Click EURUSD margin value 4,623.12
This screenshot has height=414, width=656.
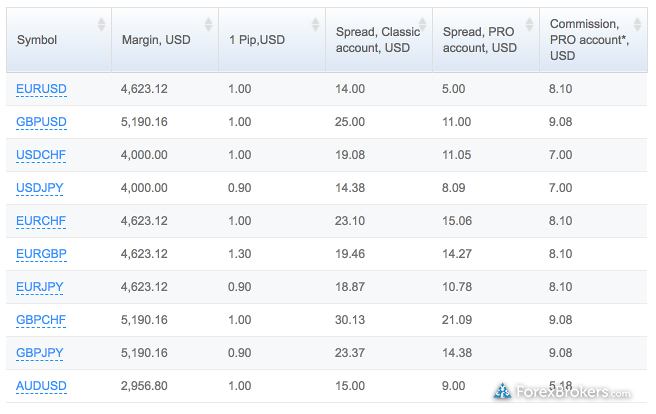[x=144, y=89]
